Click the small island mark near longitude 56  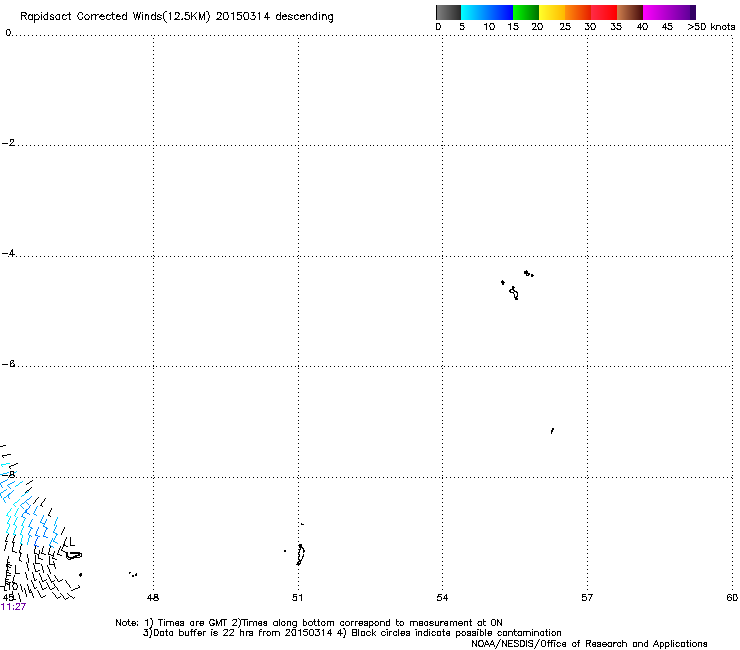[x=552, y=431]
